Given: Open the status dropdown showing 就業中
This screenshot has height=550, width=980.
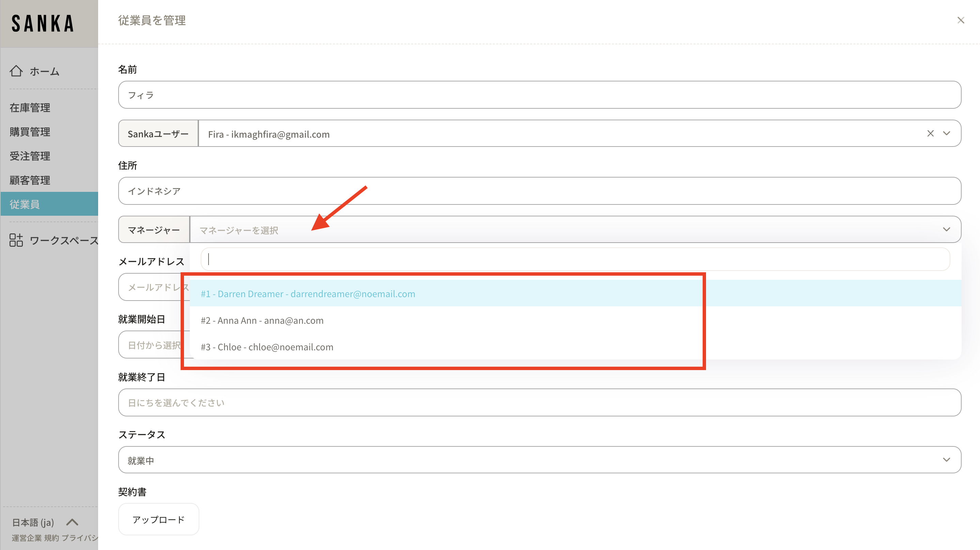Looking at the screenshot, I should [x=539, y=460].
